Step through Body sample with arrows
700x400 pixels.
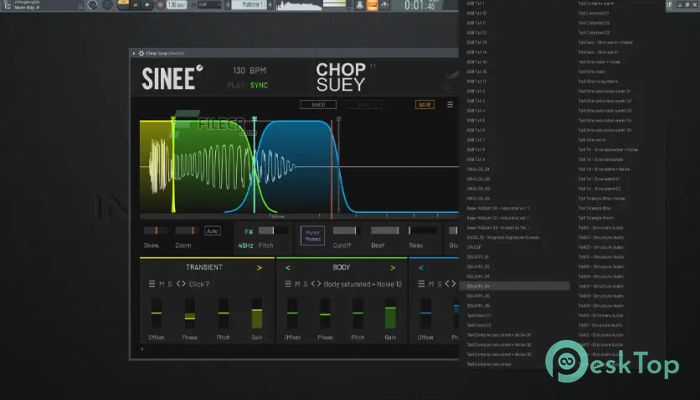tap(316, 284)
